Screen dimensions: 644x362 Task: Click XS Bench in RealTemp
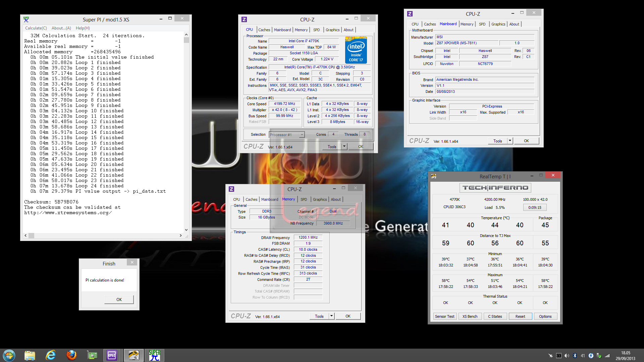coord(470,316)
